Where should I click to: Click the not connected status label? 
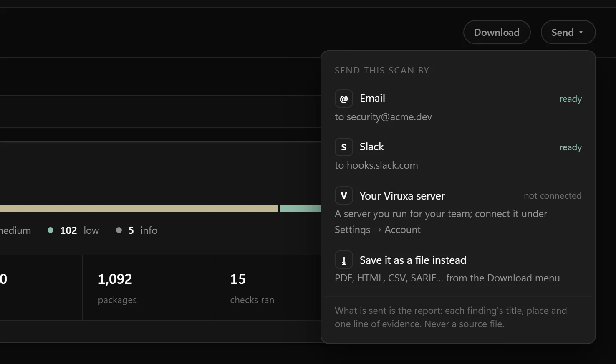point(553,196)
